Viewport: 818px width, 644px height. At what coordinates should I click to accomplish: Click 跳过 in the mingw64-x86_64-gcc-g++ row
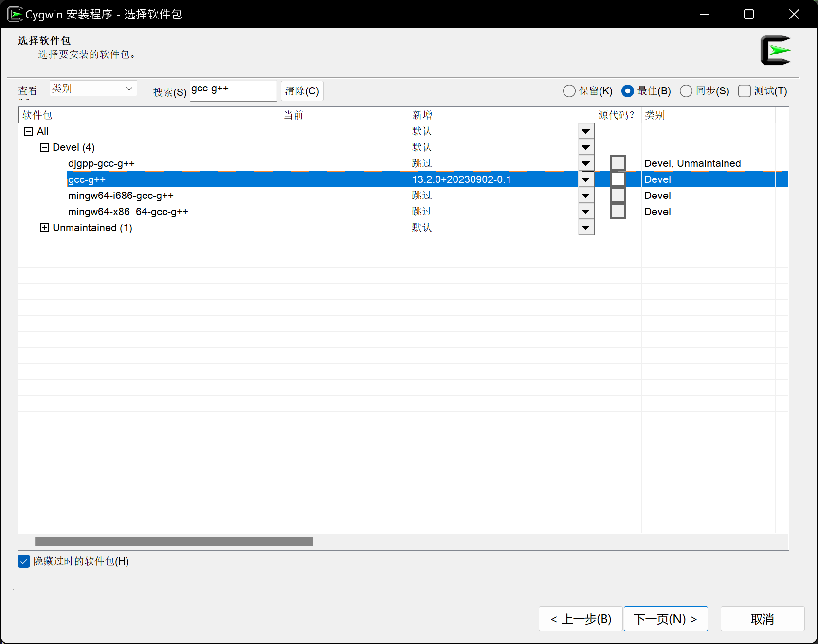[x=422, y=212]
